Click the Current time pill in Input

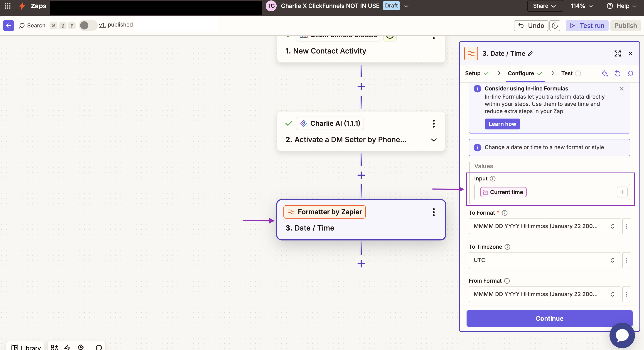[503, 192]
